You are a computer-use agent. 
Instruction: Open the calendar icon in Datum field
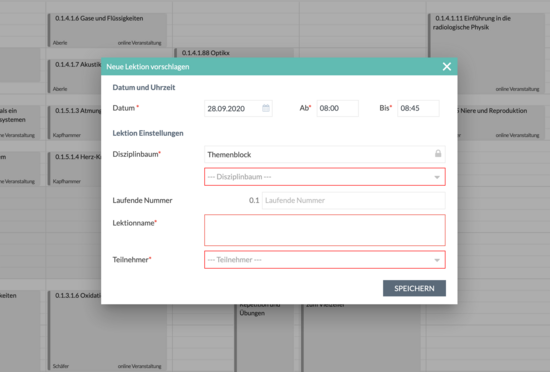[266, 108]
